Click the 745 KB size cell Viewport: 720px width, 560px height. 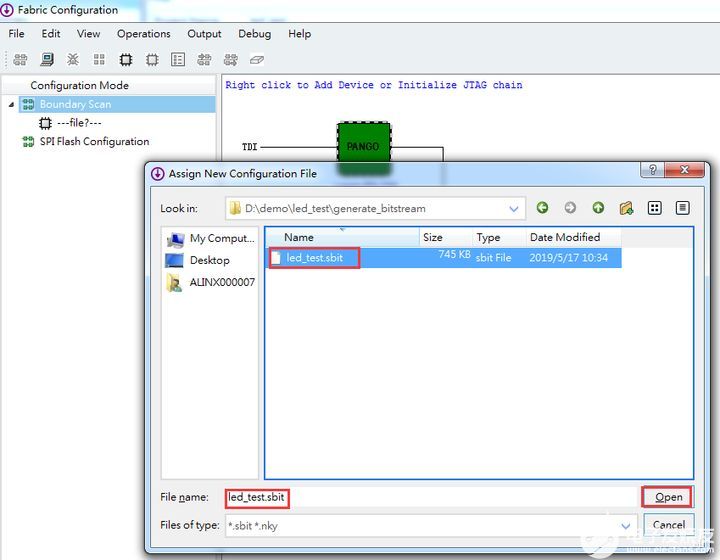[454, 255]
